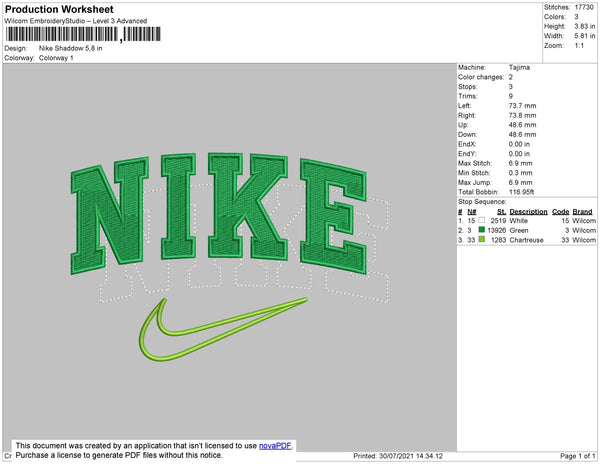The width and height of the screenshot is (600, 464).
Task: Click the 'Max Stitch:' label
Action: click(x=475, y=163)
